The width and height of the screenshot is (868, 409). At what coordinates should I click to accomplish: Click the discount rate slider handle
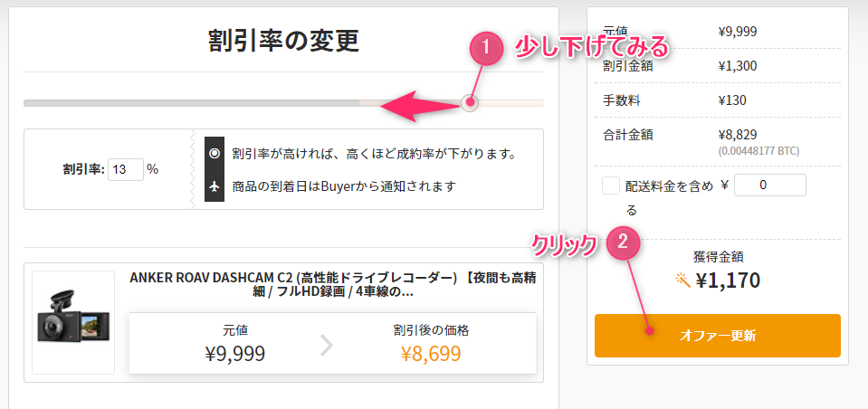coord(469,103)
